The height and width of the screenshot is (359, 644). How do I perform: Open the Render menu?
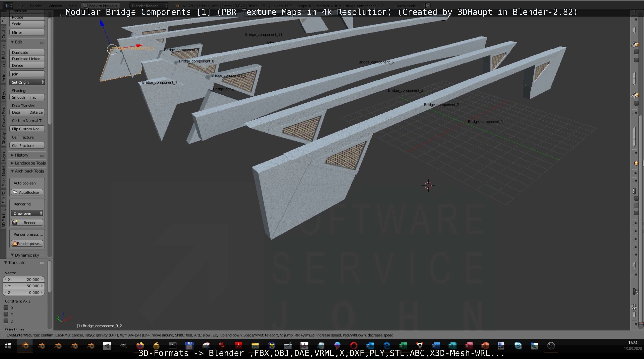pyautogui.click(x=36, y=6)
